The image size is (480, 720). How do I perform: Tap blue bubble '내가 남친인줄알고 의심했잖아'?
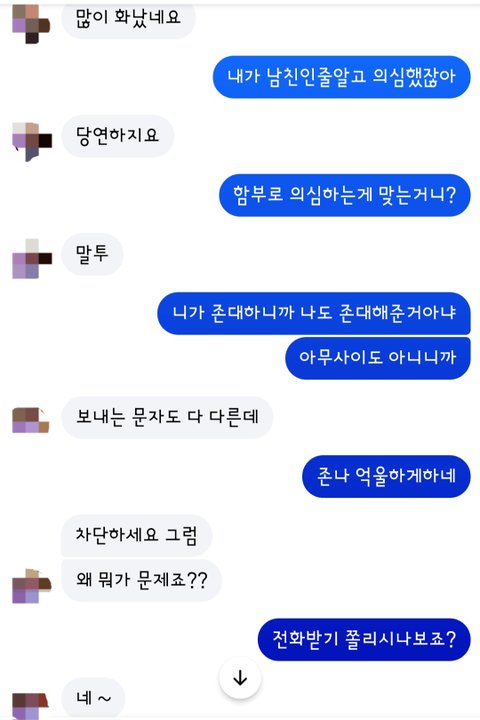pyautogui.click(x=341, y=77)
